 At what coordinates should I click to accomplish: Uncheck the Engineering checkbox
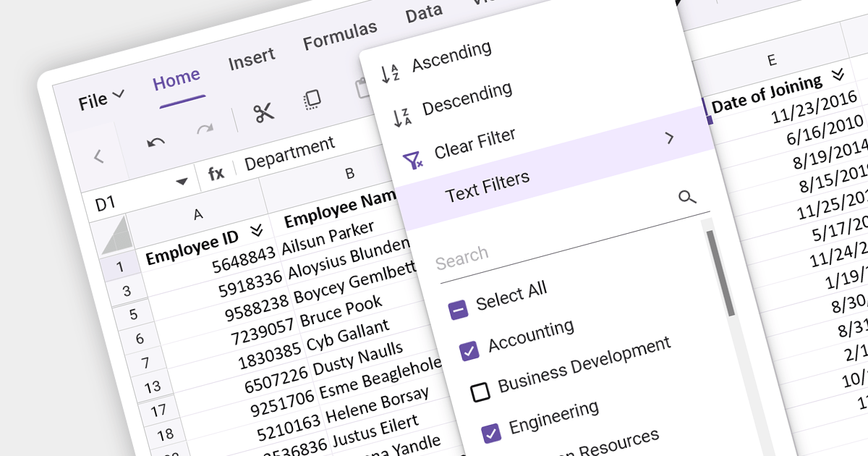point(491,434)
